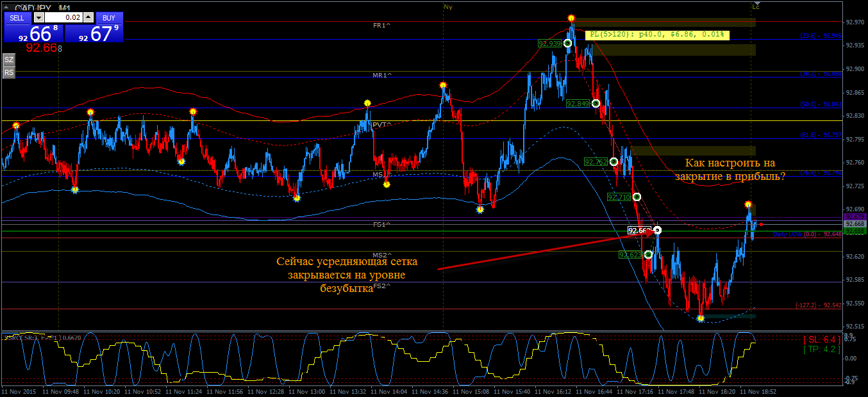Click the green 92.658 price scale tag
The width and height of the screenshot is (868, 397).
coord(855,231)
